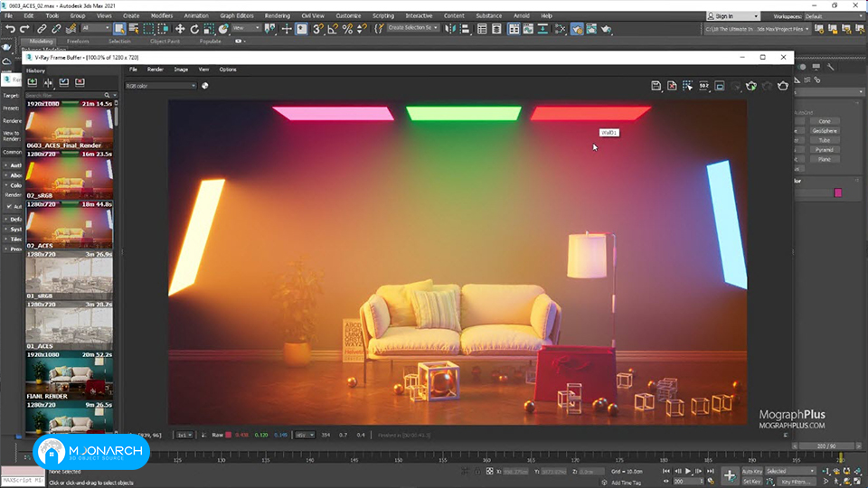Click the Plane primitive button
The height and width of the screenshot is (488, 868).
pos(825,159)
